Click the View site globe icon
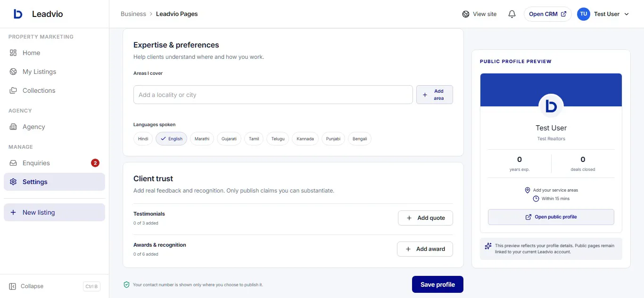 click(x=466, y=14)
